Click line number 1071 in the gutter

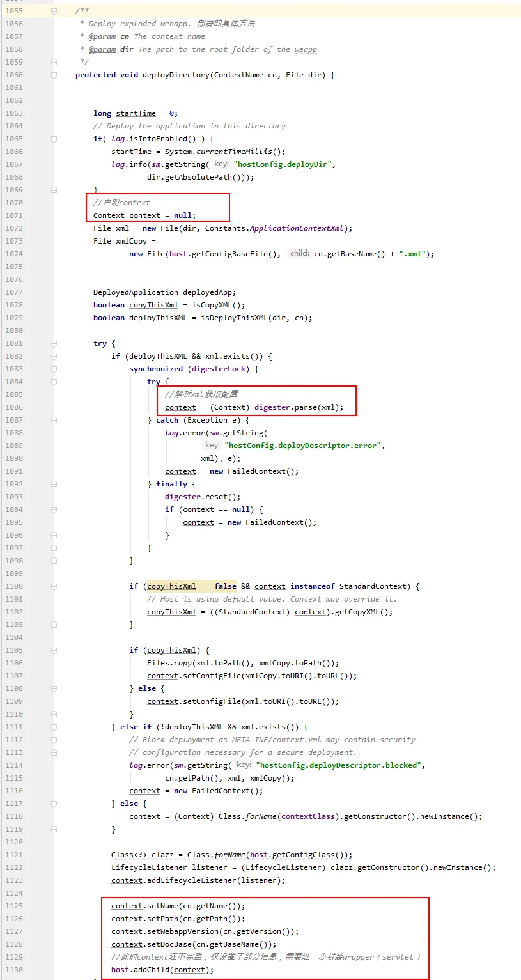(x=13, y=215)
